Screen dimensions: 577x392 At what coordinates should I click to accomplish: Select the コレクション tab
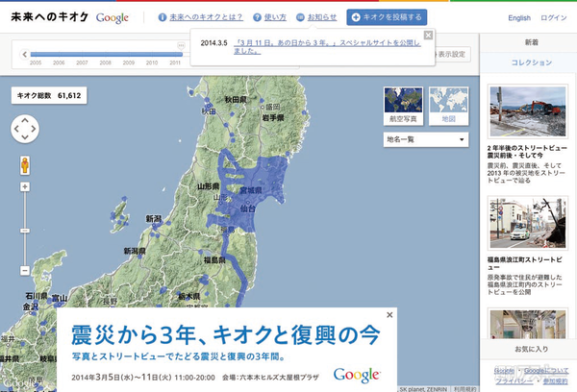pos(532,62)
